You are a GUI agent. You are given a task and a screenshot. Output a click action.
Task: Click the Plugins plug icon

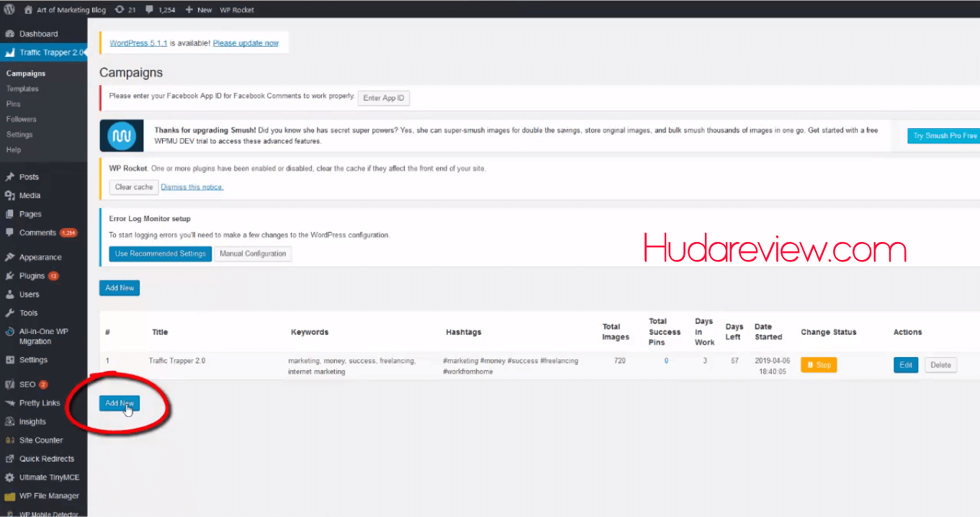[x=9, y=276]
